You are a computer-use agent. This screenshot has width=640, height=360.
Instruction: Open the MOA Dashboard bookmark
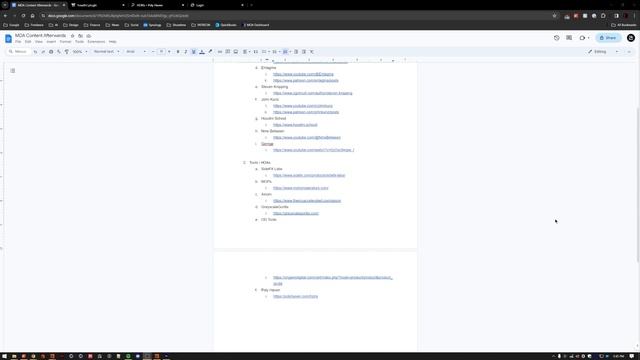tap(256, 25)
